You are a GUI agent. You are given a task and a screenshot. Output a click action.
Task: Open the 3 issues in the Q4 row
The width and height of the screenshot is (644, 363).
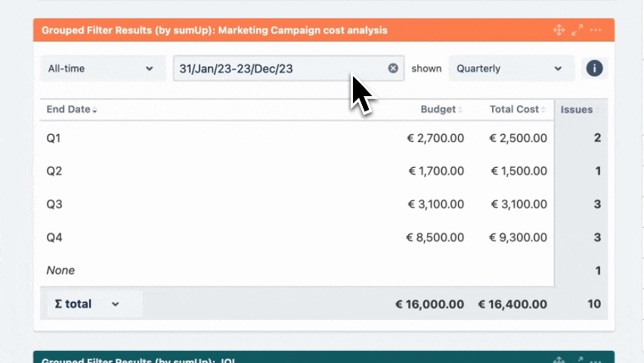click(597, 237)
